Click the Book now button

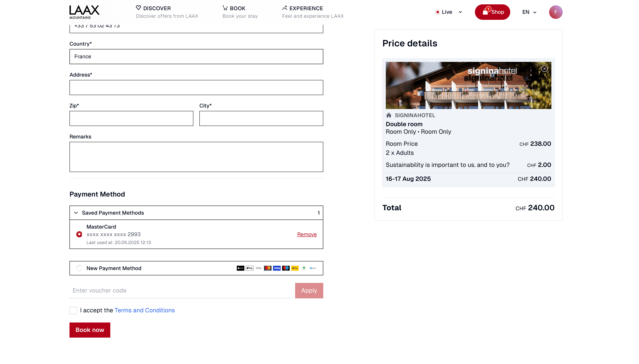[90, 330]
